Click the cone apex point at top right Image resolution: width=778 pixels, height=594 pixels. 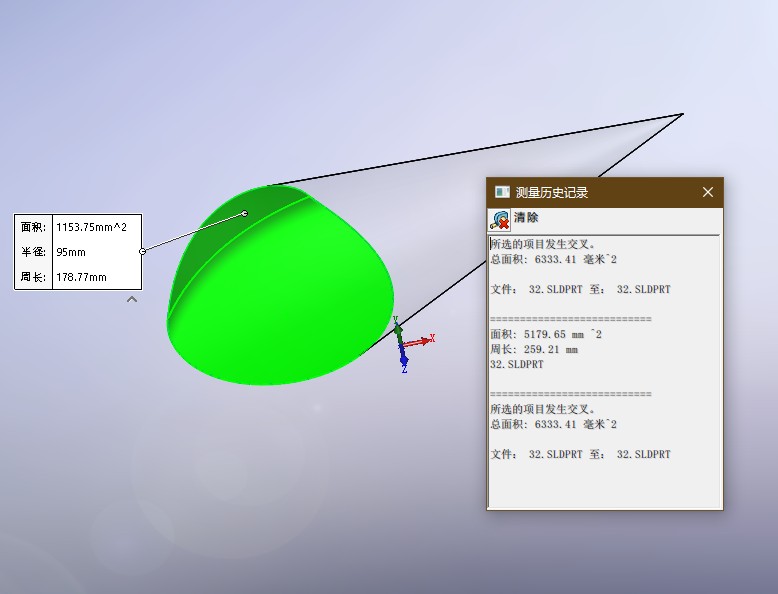(682, 114)
